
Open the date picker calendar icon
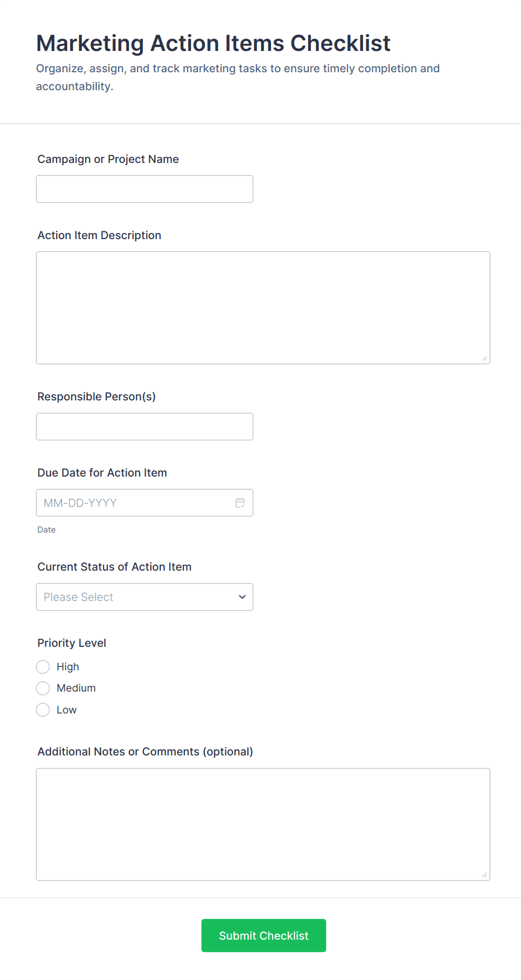point(240,502)
